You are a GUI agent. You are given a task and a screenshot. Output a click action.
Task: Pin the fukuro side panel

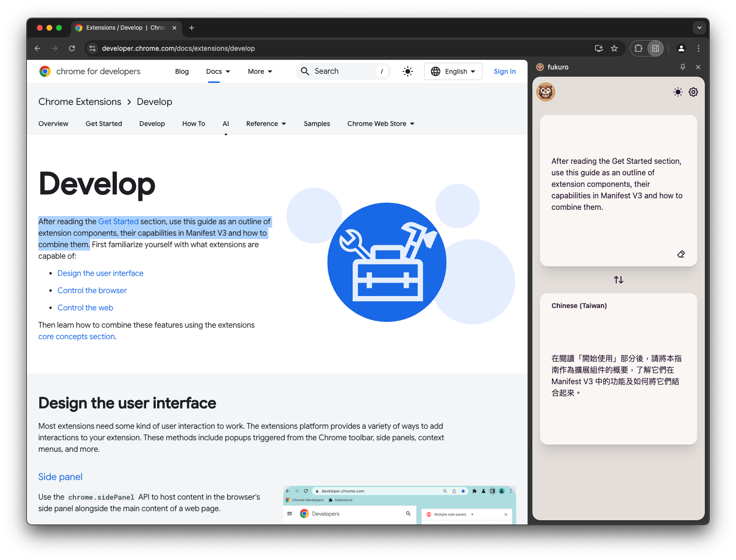(683, 67)
